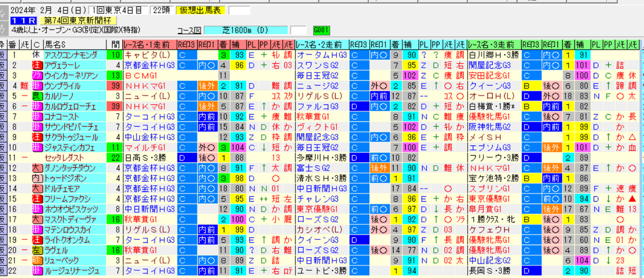Screen dimensions: 644x278
Task: Click the empty box beside 芝1600m (D)
Action: [299, 30]
